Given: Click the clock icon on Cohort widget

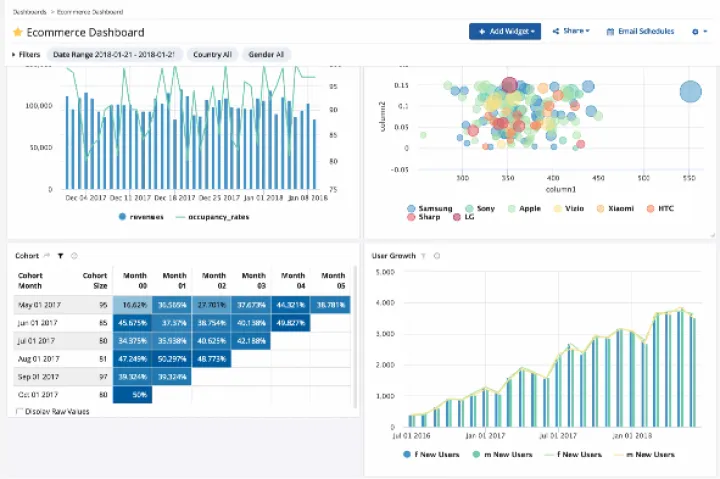Looking at the screenshot, I should tap(74, 256).
